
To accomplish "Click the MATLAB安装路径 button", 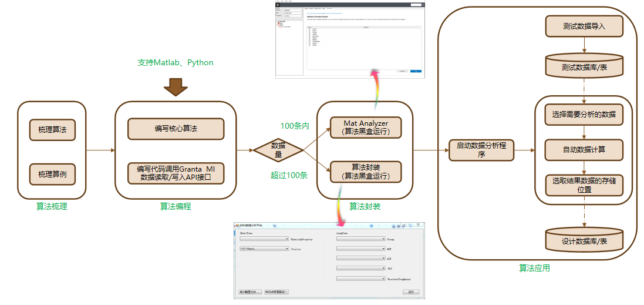I will coord(277,292).
